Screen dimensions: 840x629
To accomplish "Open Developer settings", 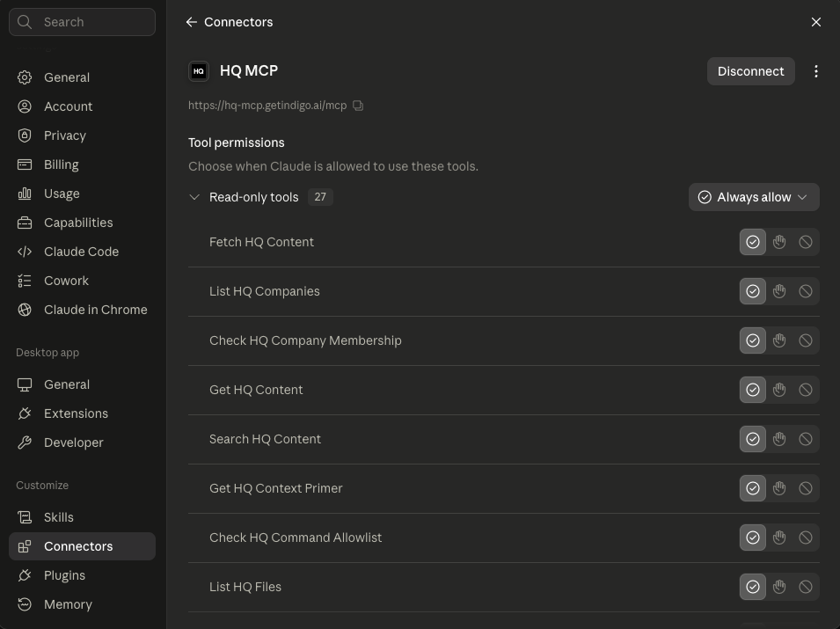I will pyautogui.click(x=82, y=442).
